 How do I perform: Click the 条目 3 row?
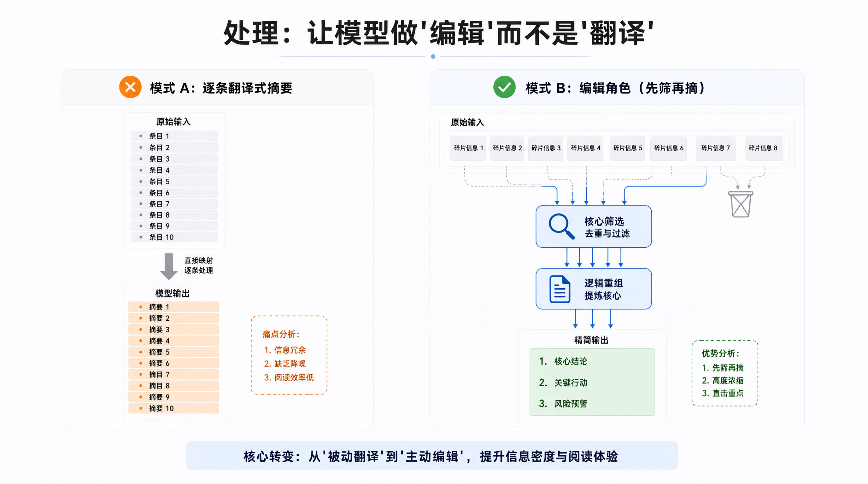click(x=174, y=159)
